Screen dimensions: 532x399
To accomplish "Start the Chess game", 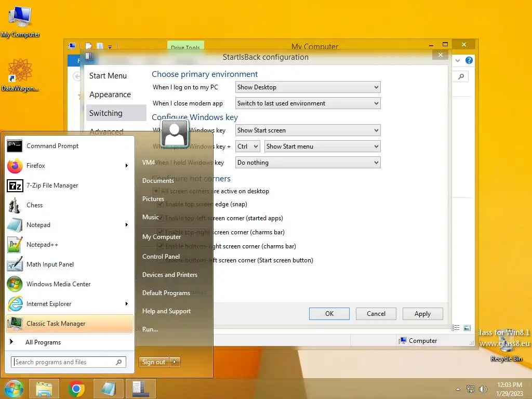I will pyautogui.click(x=70, y=205).
